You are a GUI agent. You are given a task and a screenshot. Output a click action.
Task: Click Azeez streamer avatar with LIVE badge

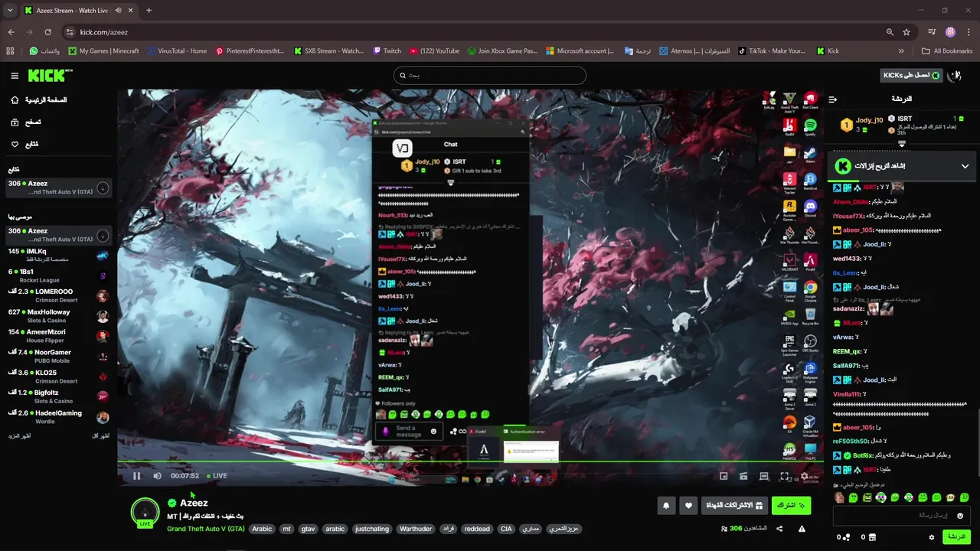[145, 513]
